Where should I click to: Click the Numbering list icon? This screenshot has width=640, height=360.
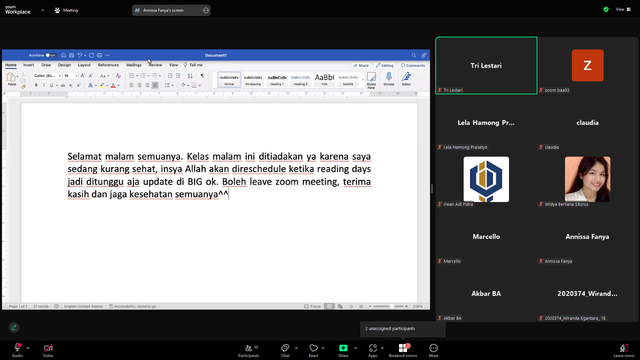(x=143, y=76)
